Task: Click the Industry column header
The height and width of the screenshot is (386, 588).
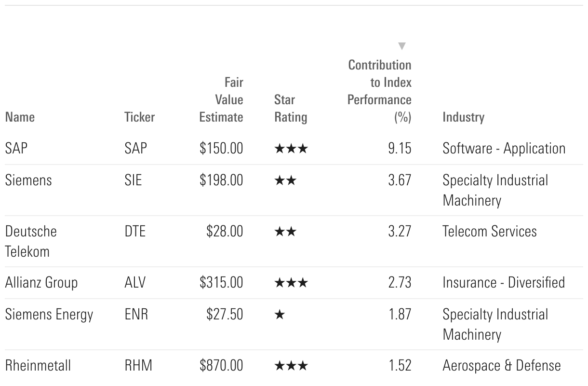Action: click(x=463, y=117)
